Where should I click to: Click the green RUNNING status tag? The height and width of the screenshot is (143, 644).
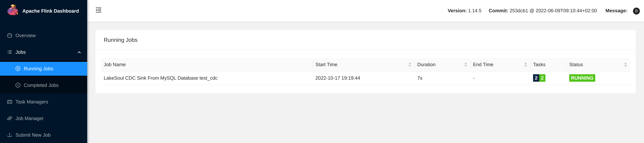[x=582, y=78]
